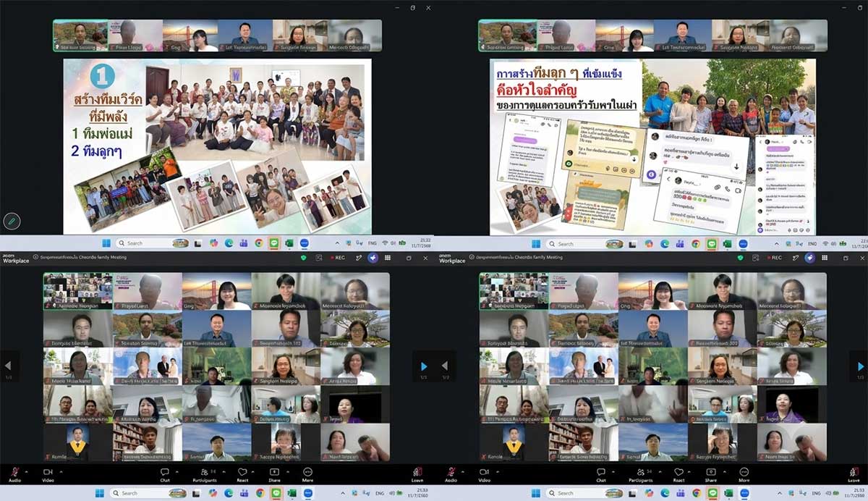868x501 pixels.
Task: Leave the meeting in lower-right Zoom window
Action: [854, 473]
